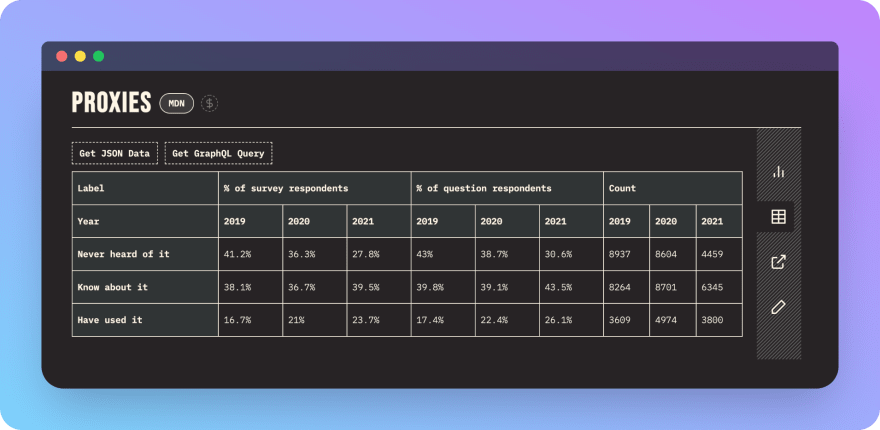Select the table view icon
Screen dimensions: 880x430
(x=778, y=217)
